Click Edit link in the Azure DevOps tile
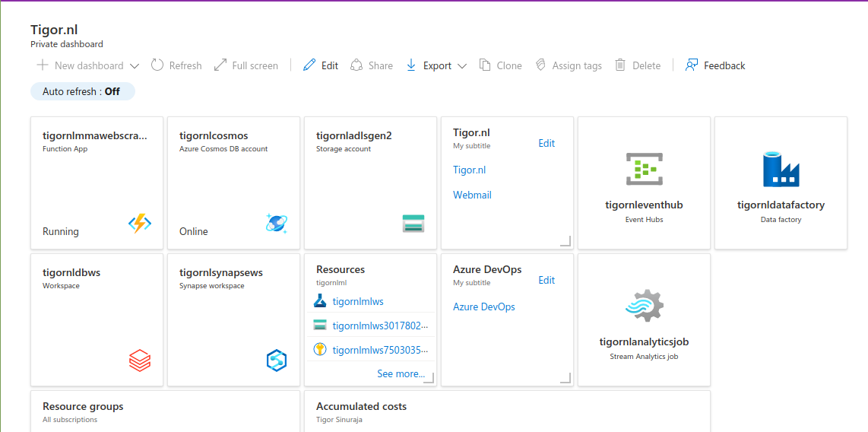This screenshot has height=432, width=868. pos(546,280)
